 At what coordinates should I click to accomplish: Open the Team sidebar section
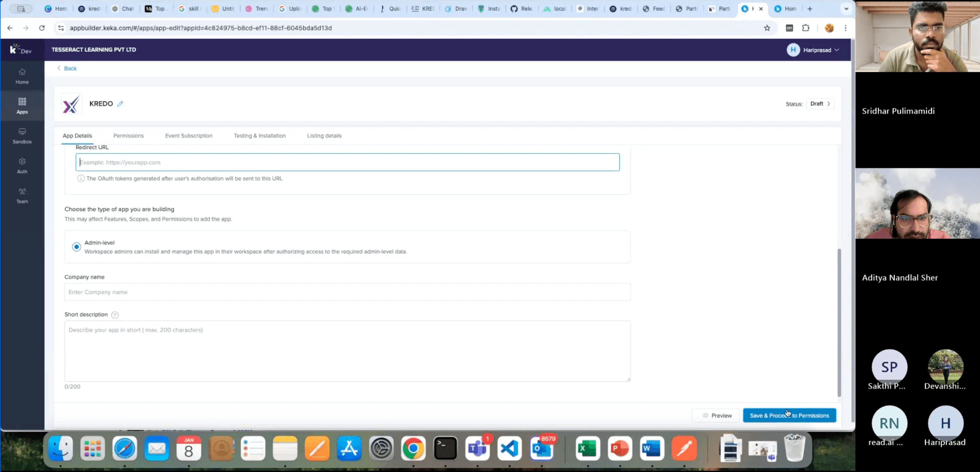[22, 196]
